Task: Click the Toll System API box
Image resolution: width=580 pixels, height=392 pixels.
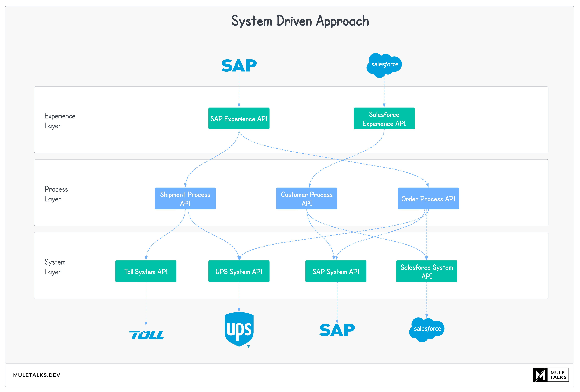Action: pos(146,271)
